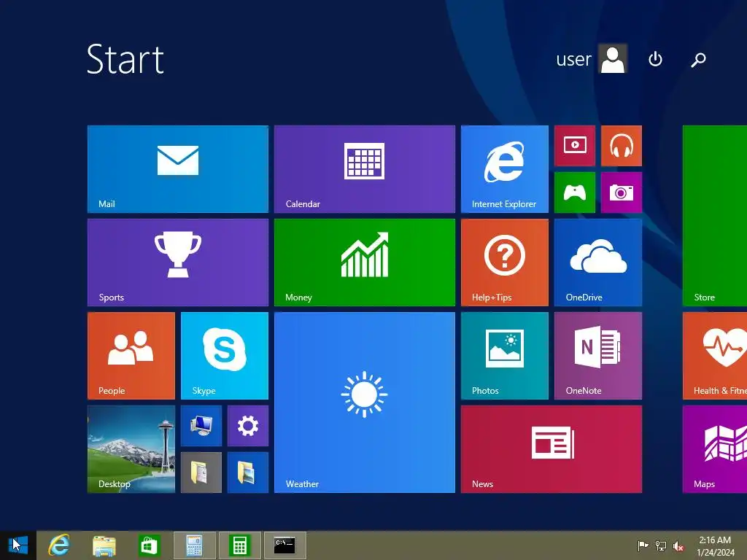Screen dimensions: 747x560
Task: Open the Maps tile
Action: [x=715, y=449]
